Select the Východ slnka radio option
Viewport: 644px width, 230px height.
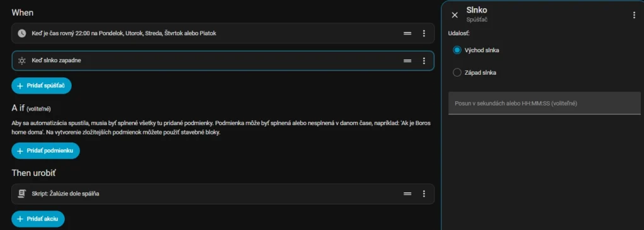pos(457,50)
